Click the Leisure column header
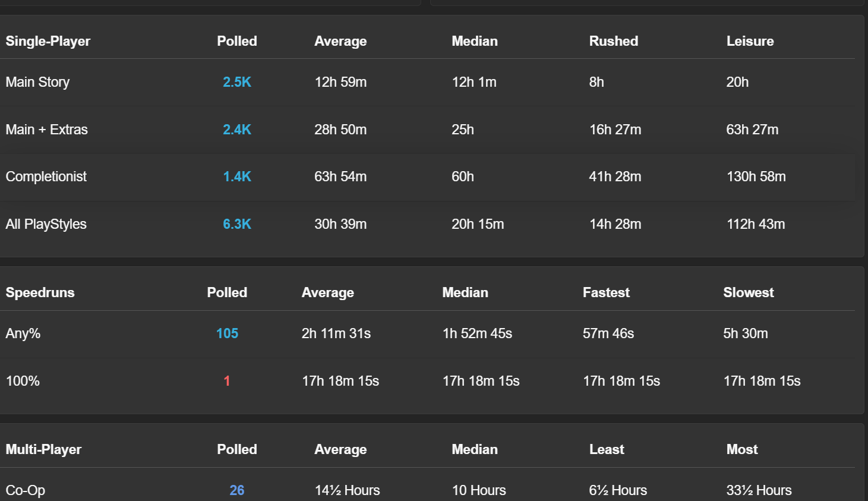The image size is (868, 501). tap(750, 41)
